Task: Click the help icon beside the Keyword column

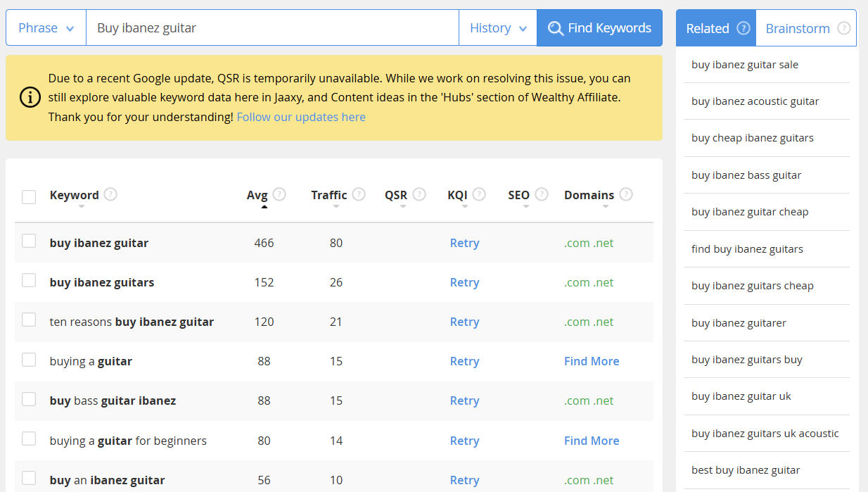Action: coord(111,194)
